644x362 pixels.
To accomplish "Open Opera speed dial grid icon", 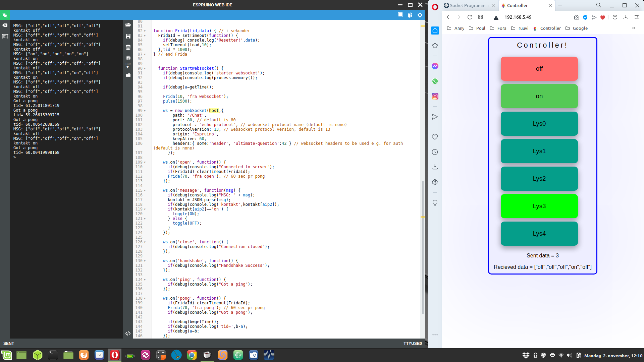I will (480, 17).
